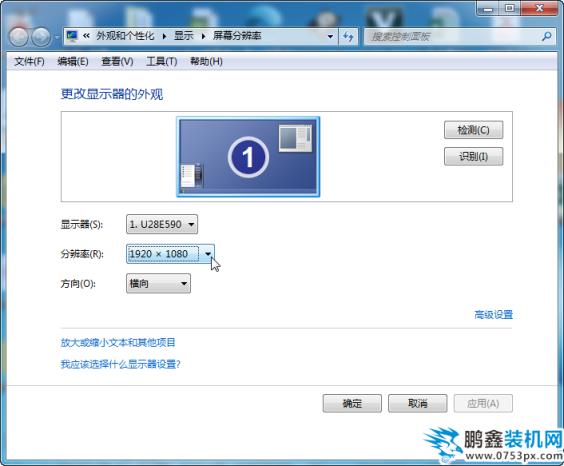Open the 分辨率 1920 × 1080 dropdown

170,254
